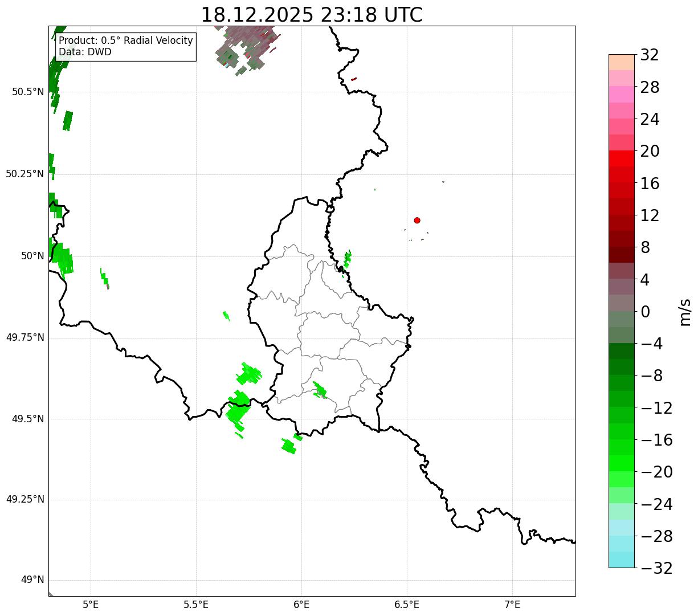The height and width of the screenshot is (616, 698).
Task: Click the 49.75°N latitude label
Action: pyautogui.click(x=25, y=337)
